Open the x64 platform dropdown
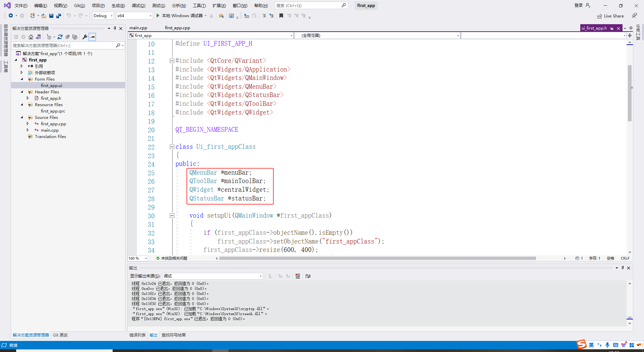644x352 pixels. [x=134, y=16]
